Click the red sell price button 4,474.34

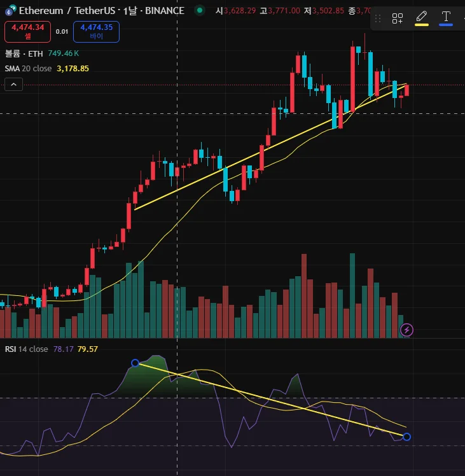(x=27, y=32)
